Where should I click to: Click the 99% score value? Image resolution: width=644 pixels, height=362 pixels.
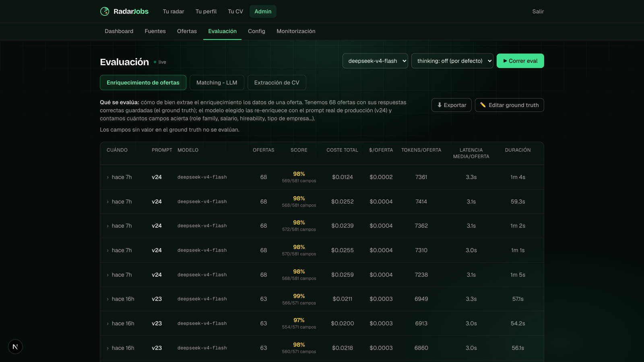pyautogui.click(x=299, y=296)
